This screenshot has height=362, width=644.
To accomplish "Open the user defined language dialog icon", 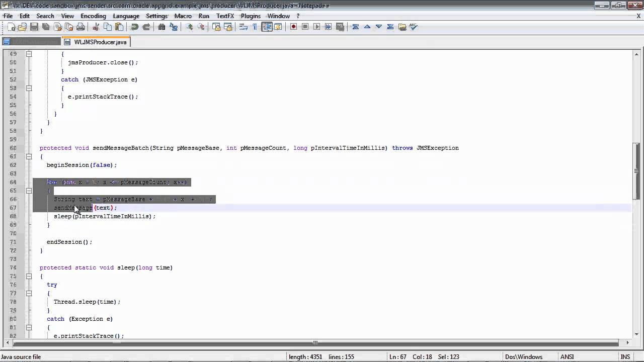I will 278,27.
